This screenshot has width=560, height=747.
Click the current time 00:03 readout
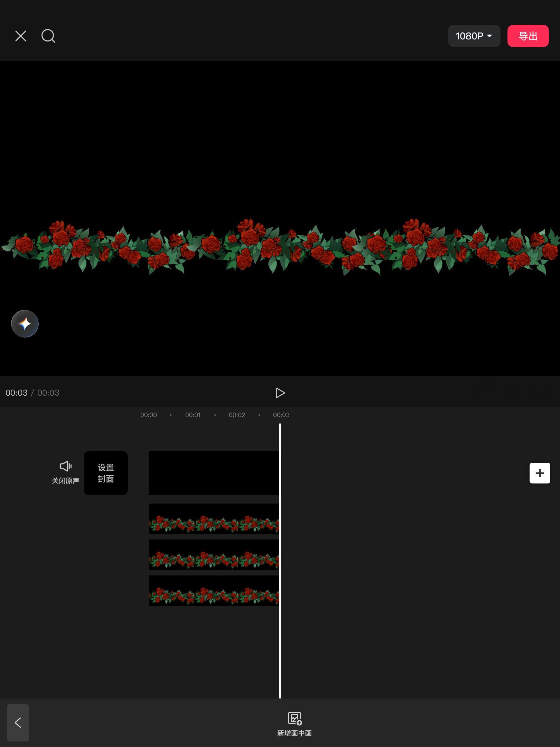point(16,393)
